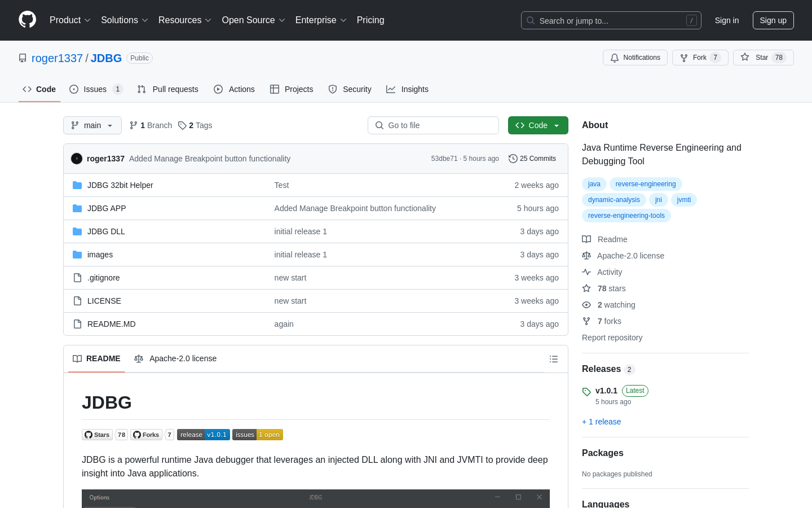View the 7 forks link
Image resolution: width=812 pixels, height=508 pixels.
(x=602, y=321)
